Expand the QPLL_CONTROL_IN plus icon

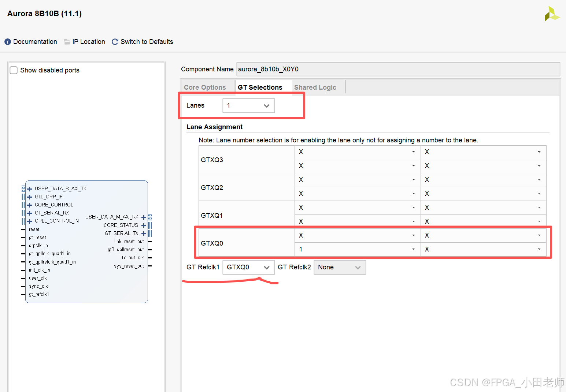(30, 221)
